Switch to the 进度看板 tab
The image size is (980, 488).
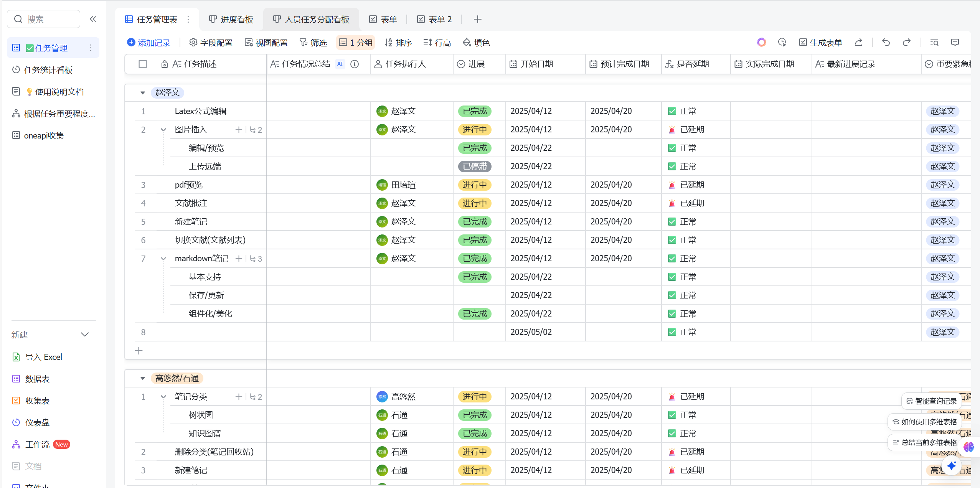231,20
